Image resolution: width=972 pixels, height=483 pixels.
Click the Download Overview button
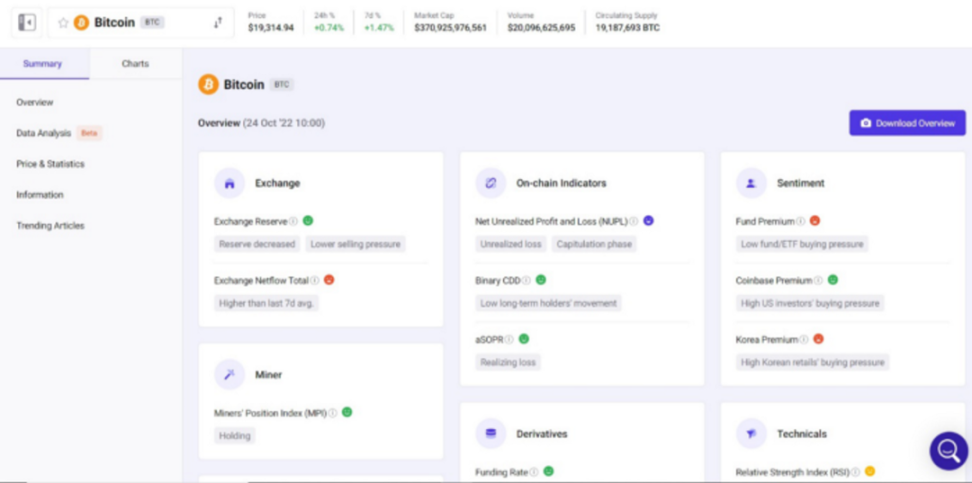coord(907,123)
